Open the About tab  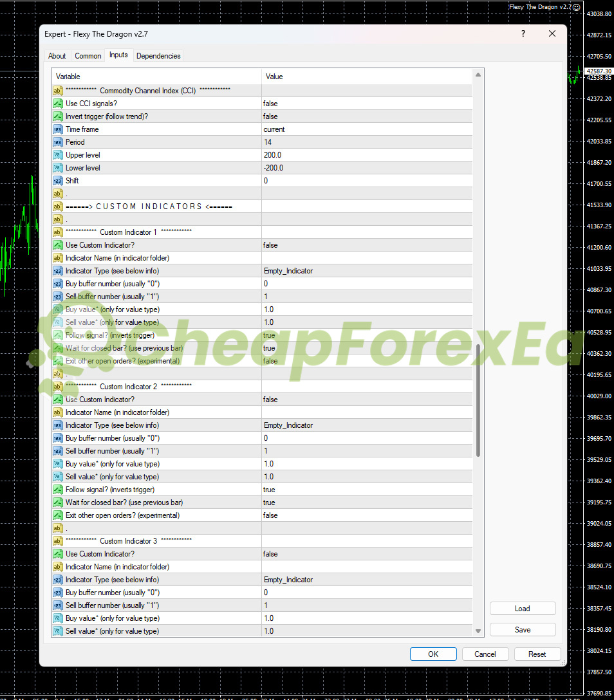[x=57, y=56]
